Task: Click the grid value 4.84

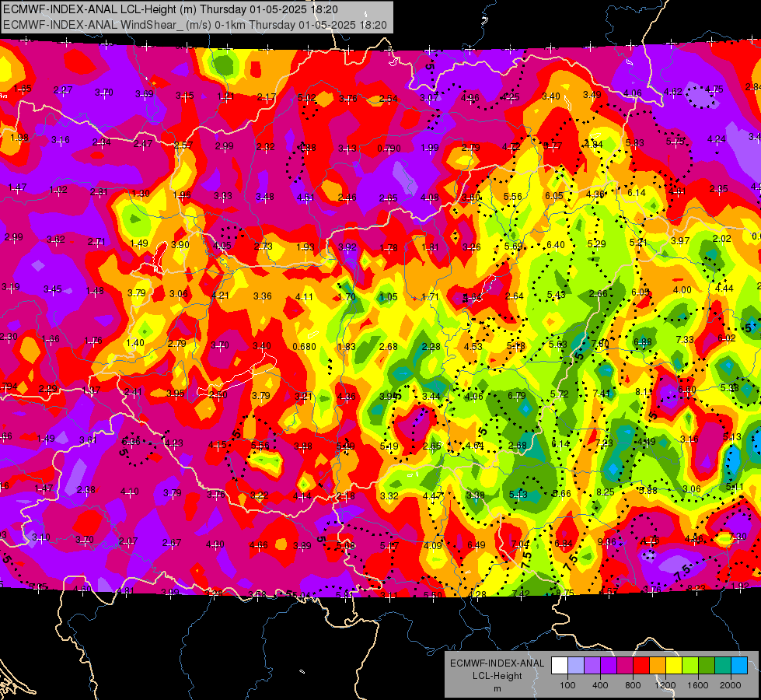Action: tap(594, 144)
